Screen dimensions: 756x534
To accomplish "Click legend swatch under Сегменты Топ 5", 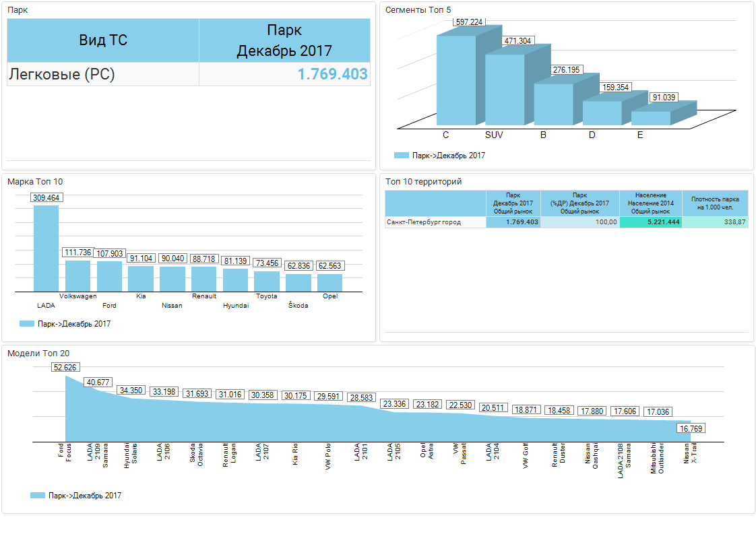I will click(402, 156).
